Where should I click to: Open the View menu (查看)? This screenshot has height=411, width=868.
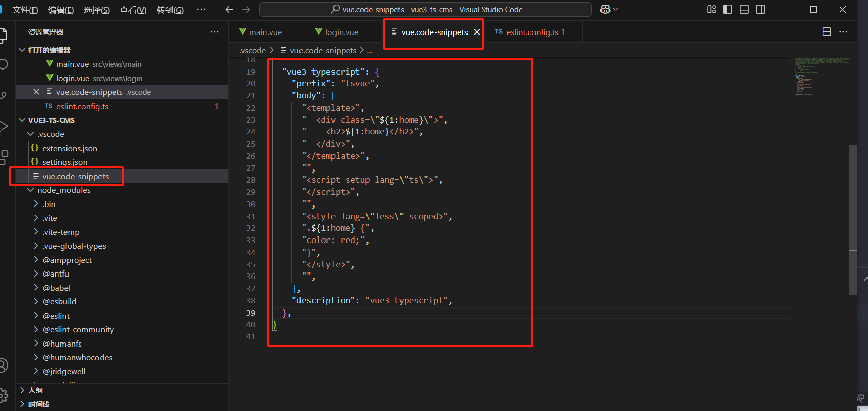coord(133,10)
